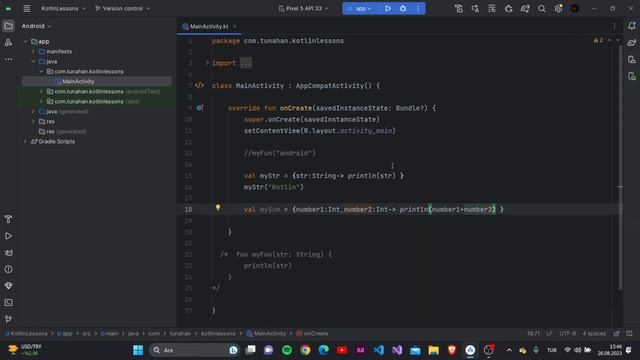
Task: Collapse the java folder
Action: click(x=33, y=62)
